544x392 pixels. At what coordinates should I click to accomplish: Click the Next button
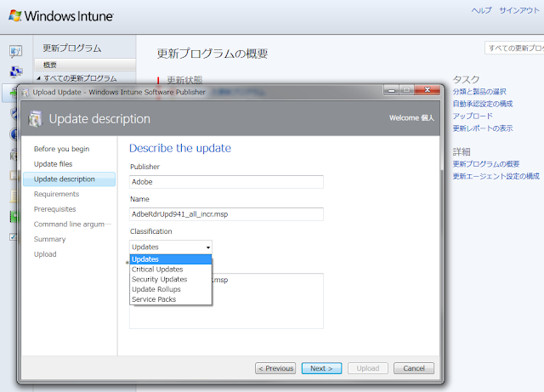[321, 368]
